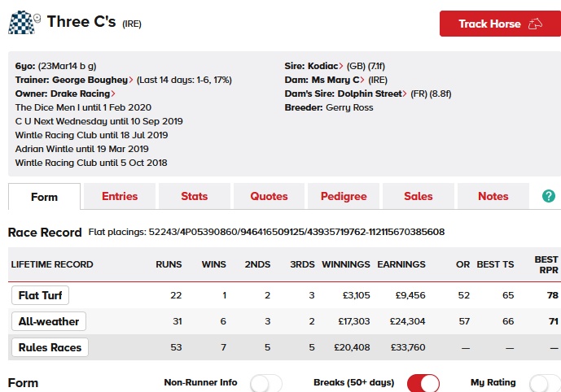Select the Stats tab
Screen dimensions: 561x392
coord(194,196)
